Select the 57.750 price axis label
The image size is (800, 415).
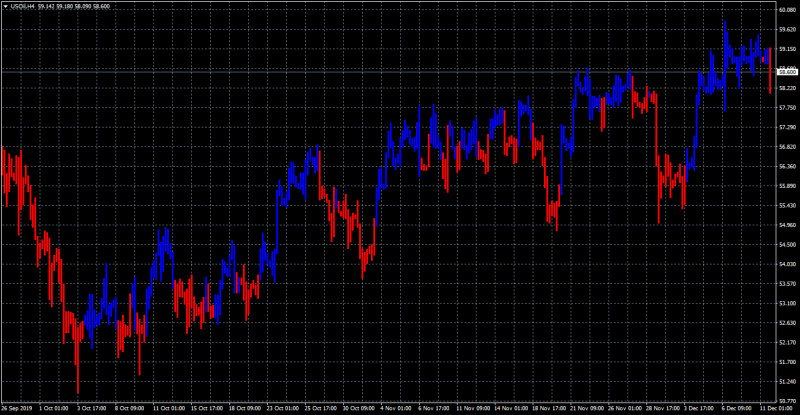(787, 108)
